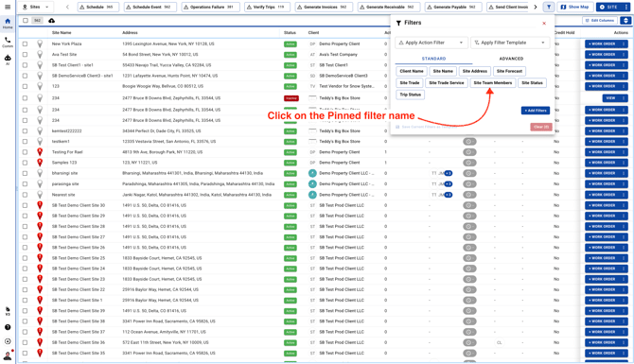
Task: Toggle the select-all checkbox above the table
Action: 26,21
